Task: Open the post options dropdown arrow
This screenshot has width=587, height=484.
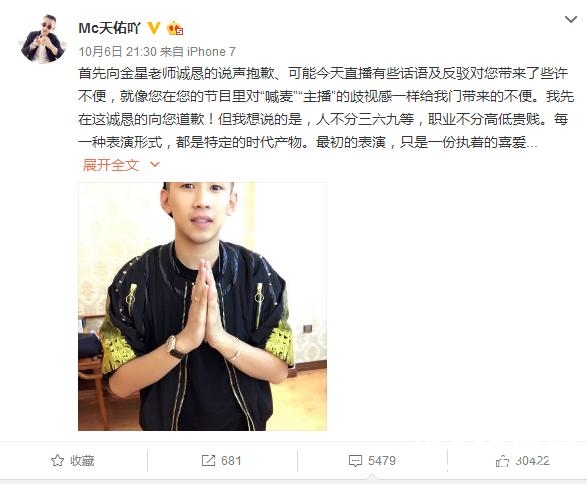Action: pos(571,19)
